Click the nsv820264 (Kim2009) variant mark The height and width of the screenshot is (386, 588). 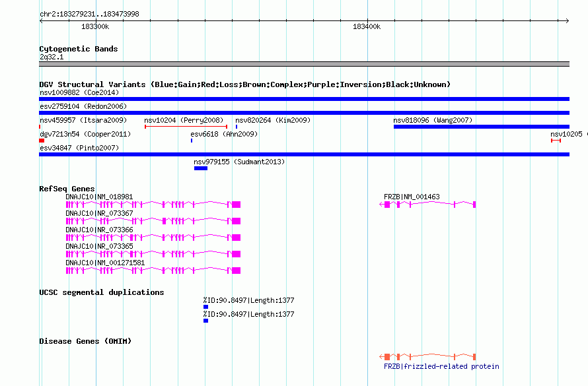(x=237, y=127)
